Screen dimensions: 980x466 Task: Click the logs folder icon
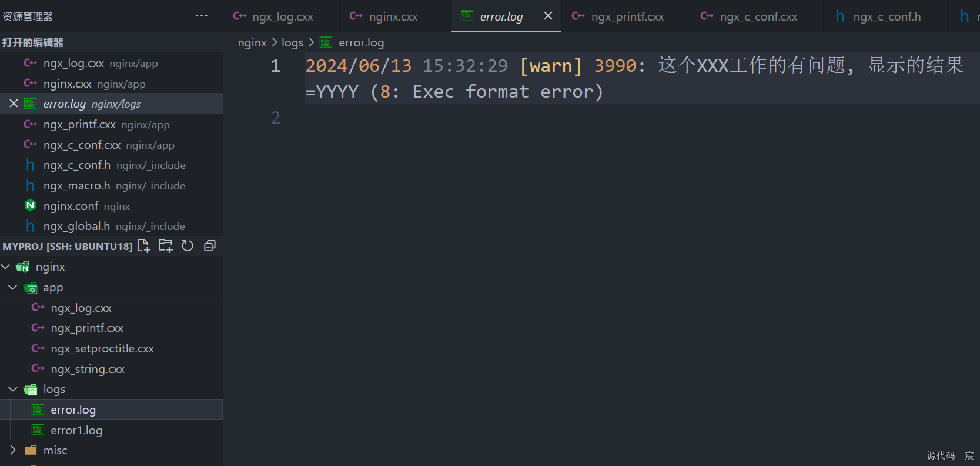tap(31, 390)
